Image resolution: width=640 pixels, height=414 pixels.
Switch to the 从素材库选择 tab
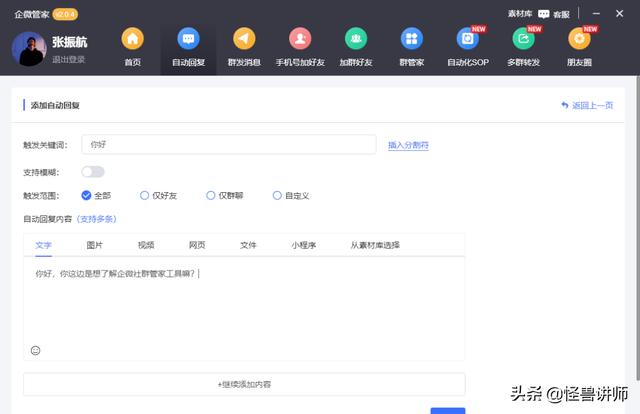375,245
